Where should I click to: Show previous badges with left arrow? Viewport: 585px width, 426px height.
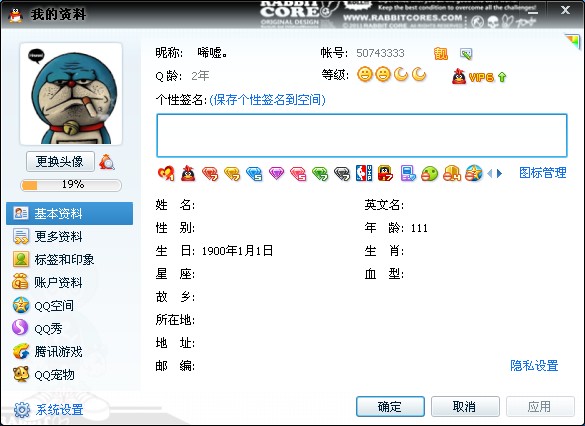[x=490, y=173]
